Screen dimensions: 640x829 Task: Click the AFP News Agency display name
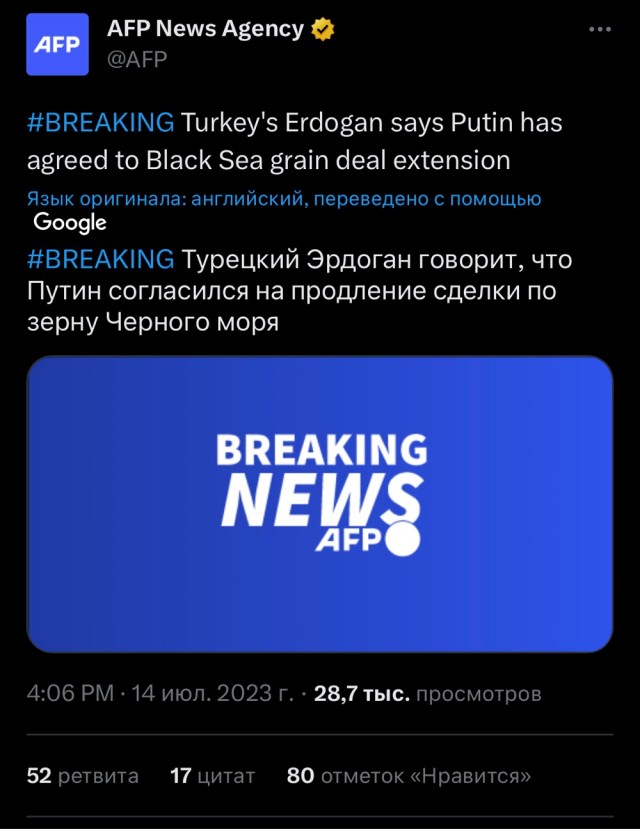click(204, 29)
